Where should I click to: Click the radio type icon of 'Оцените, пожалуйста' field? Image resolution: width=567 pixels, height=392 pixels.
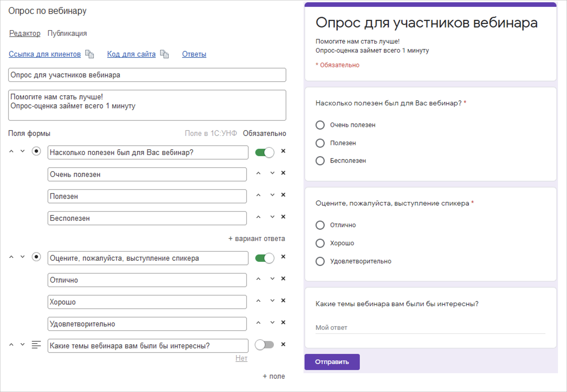click(x=36, y=257)
